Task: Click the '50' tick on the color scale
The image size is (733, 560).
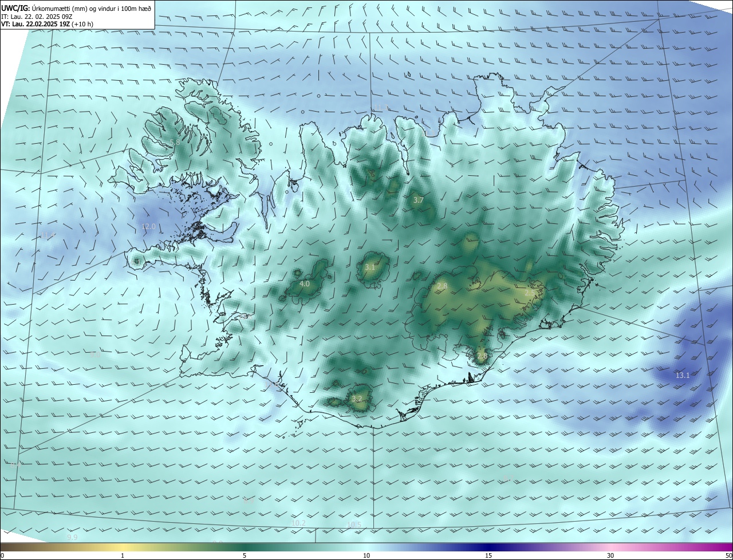Action: pos(728,555)
